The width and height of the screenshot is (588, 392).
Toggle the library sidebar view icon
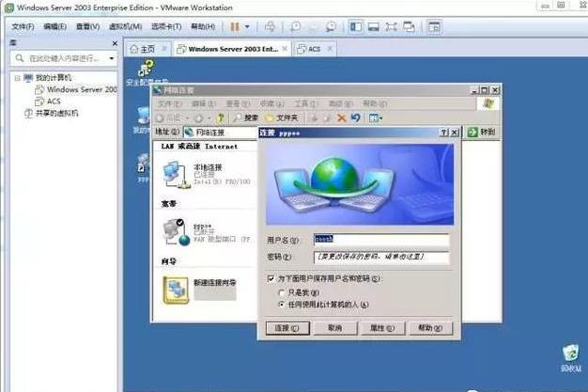(356, 26)
